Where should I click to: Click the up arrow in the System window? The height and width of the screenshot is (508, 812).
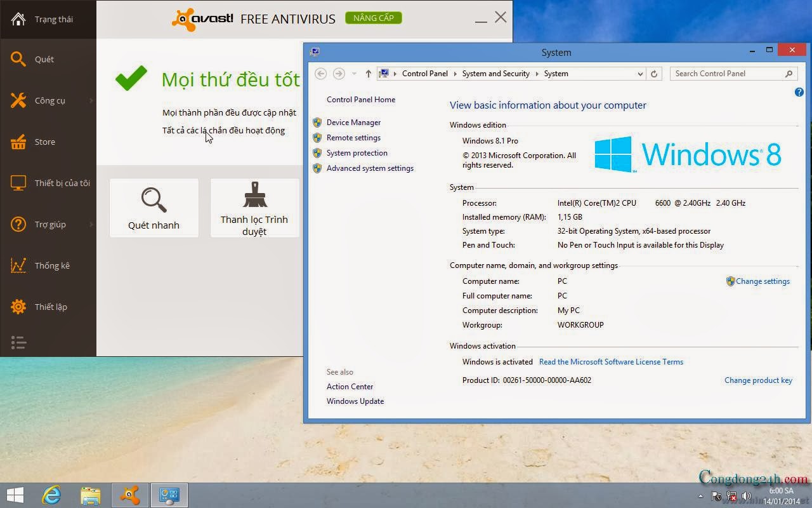(368, 74)
